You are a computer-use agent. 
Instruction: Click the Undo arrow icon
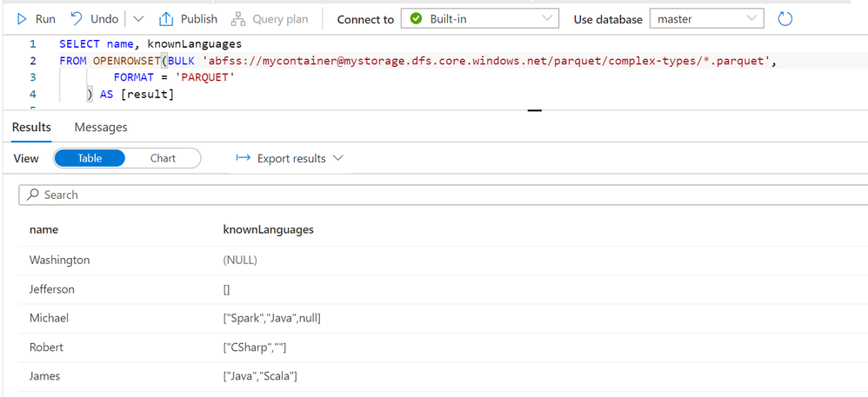[x=77, y=19]
